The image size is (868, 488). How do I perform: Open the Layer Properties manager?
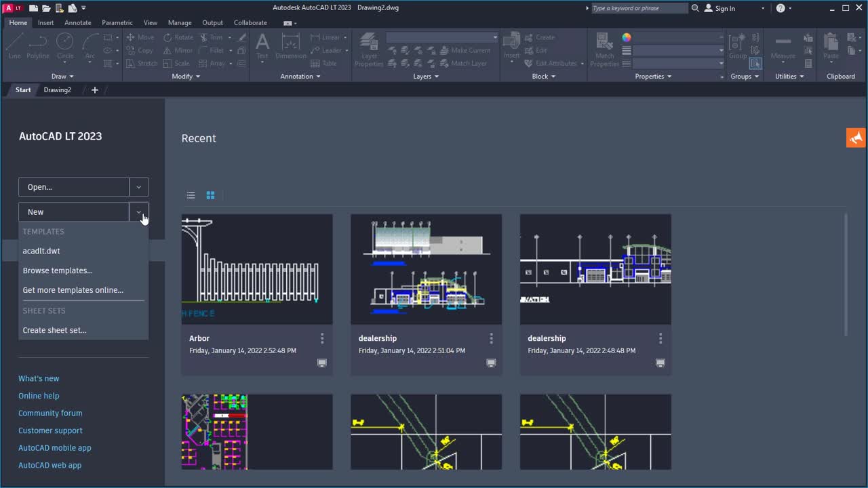coord(368,49)
